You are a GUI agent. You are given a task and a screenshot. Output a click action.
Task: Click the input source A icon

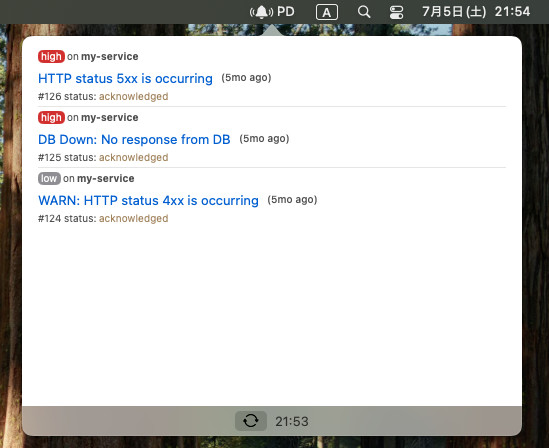pos(327,12)
